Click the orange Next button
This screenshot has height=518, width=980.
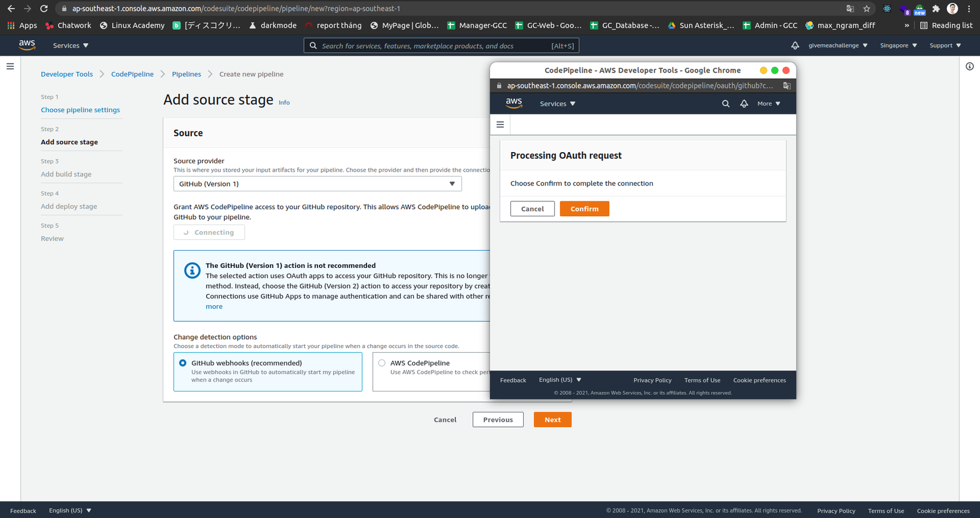552,419
